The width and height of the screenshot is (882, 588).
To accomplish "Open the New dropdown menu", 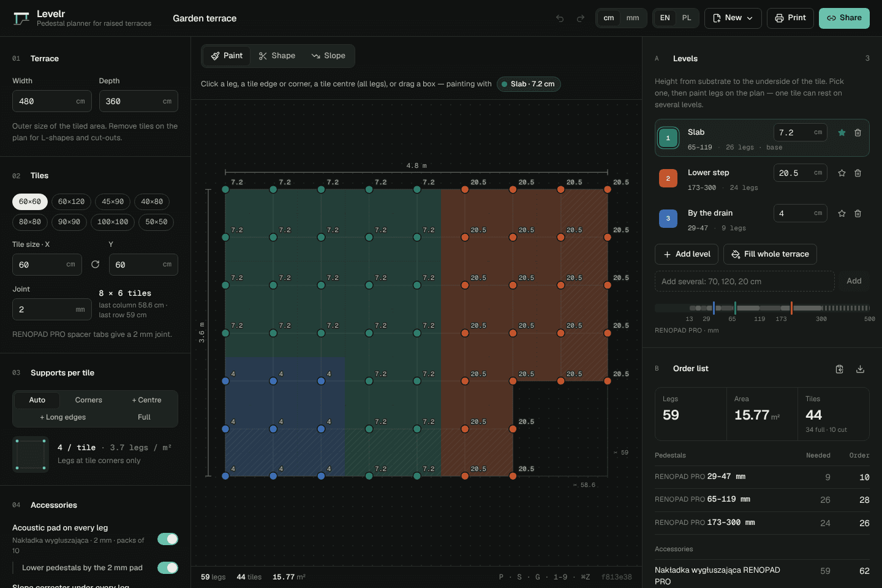I will tap(733, 18).
